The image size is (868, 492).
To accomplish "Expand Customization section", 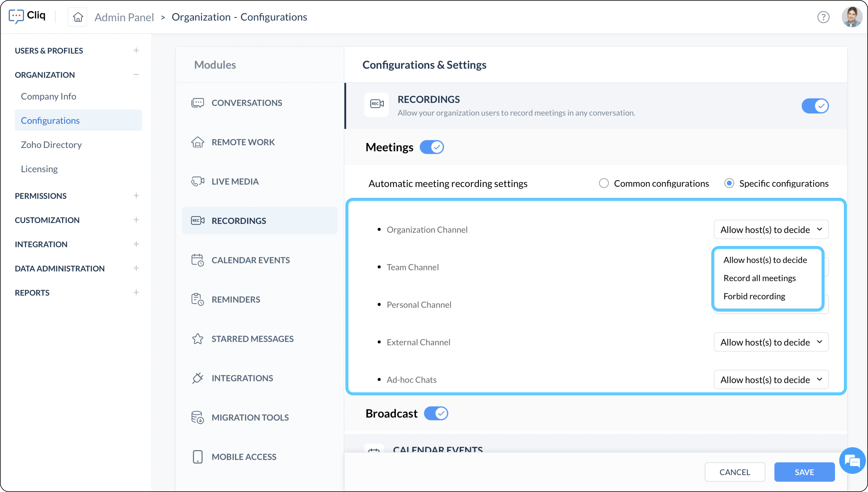I will 136,220.
